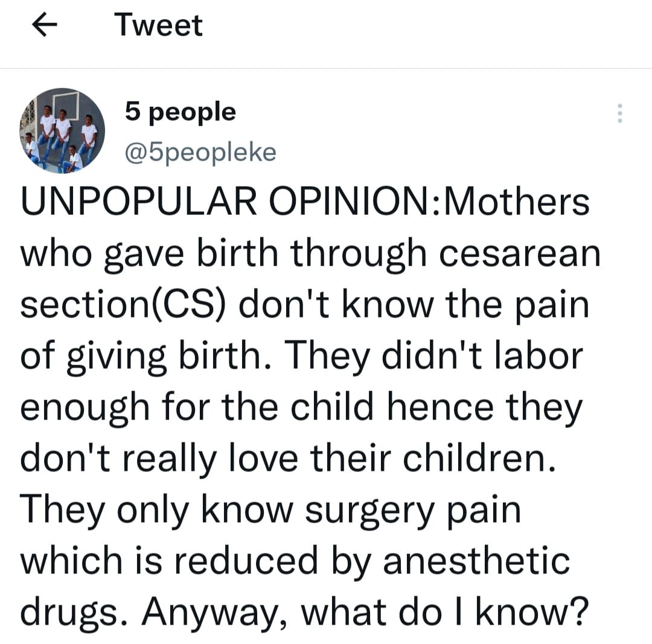Click the line "enough for the child hence they"

coord(301,407)
